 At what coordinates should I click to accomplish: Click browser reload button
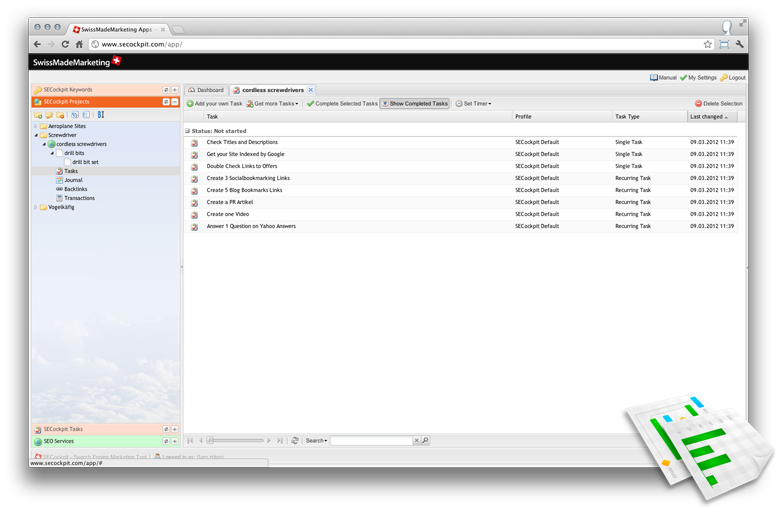[x=65, y=44]
